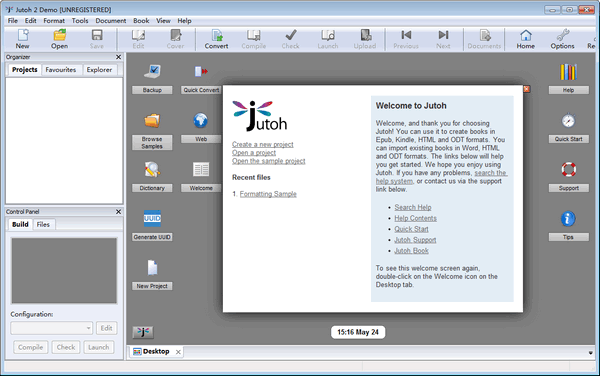Click the Tips info icon
The height and width of the screenshot is (376, 600).
568,218
